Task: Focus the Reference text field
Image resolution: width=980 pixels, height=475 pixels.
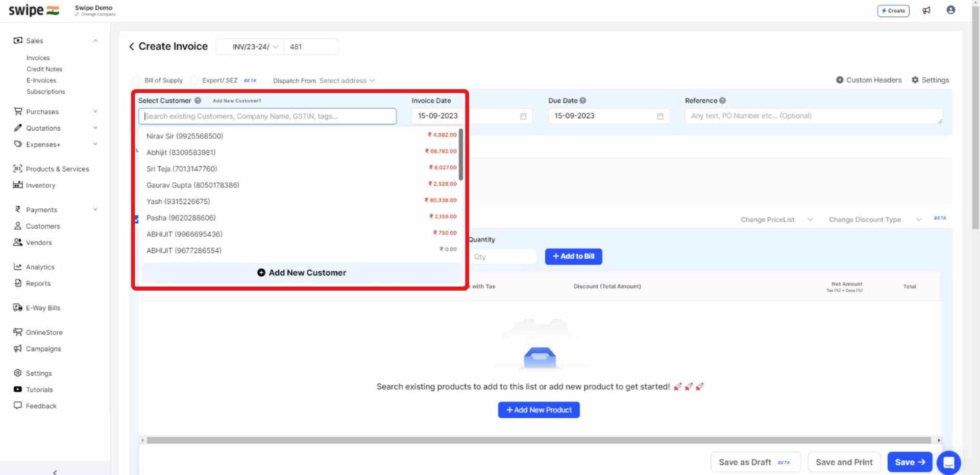Action: pos(814,116)
